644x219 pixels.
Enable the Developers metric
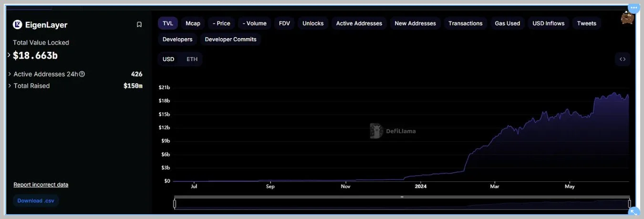click(177, 40)
